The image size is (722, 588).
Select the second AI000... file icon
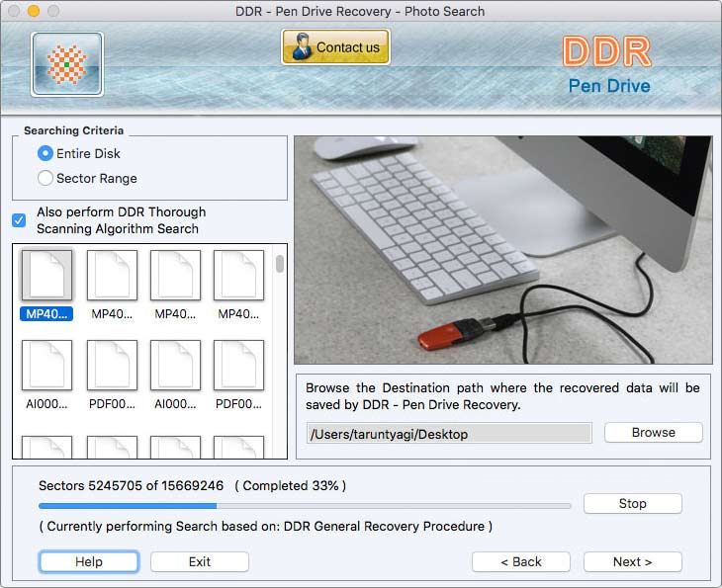pyautogui.click(x=175, y=365)
